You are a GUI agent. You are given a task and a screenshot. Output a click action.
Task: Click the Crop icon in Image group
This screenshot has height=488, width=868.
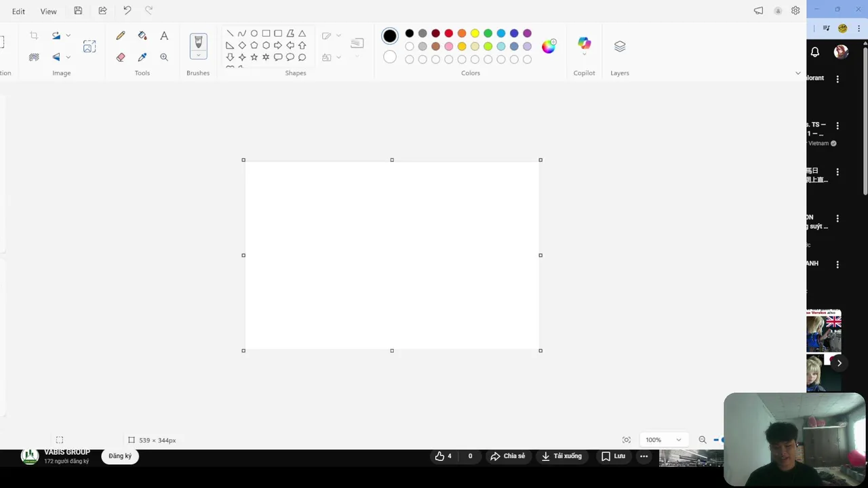(x=34, y=35)
